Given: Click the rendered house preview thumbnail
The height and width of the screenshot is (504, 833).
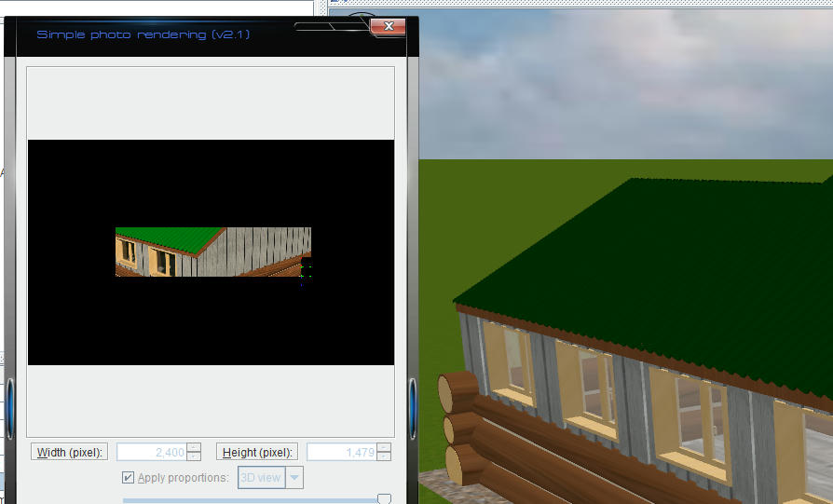Looking at the screenshot, I should tap(213, 252).
